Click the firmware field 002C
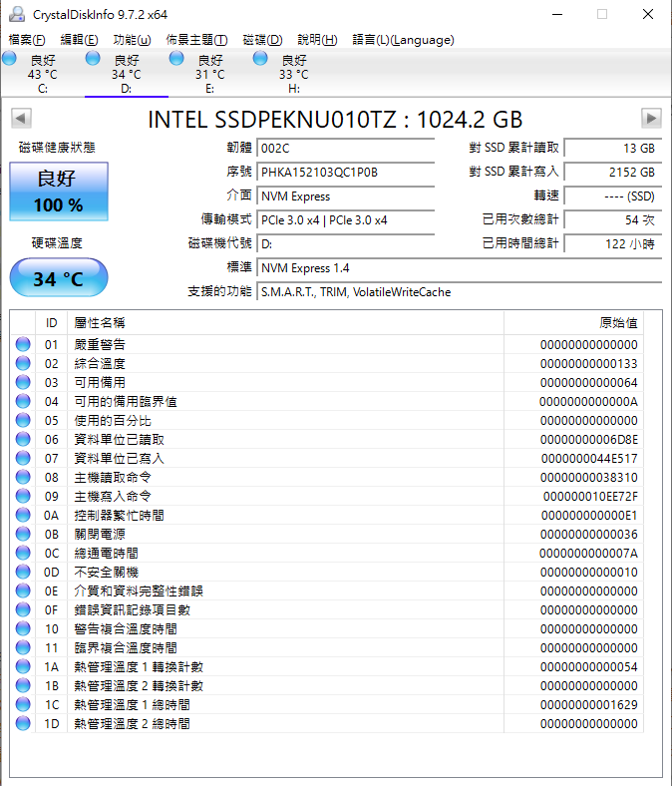672x786 pixels. [345, 149]
